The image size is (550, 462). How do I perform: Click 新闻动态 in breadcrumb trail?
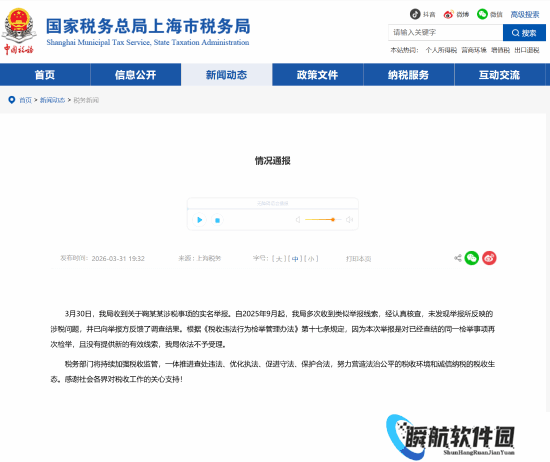click(52, 100)
